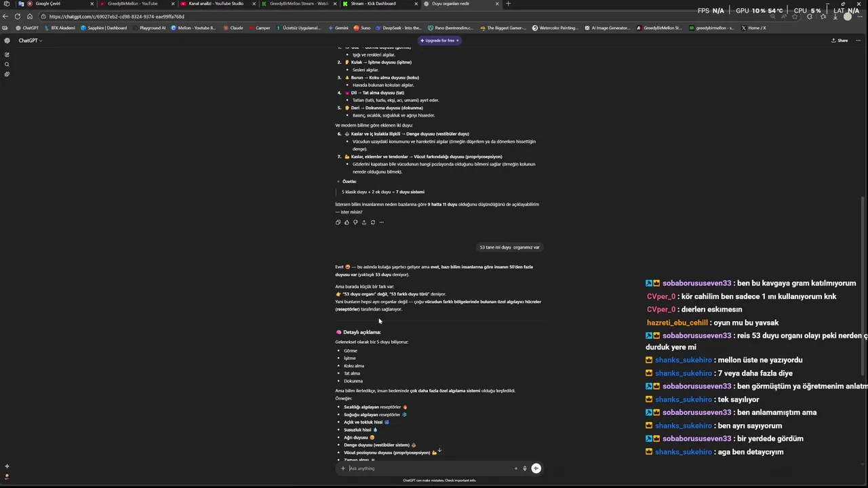Open the Camper bookmark
Screen dimensions: 868x488
259,28
